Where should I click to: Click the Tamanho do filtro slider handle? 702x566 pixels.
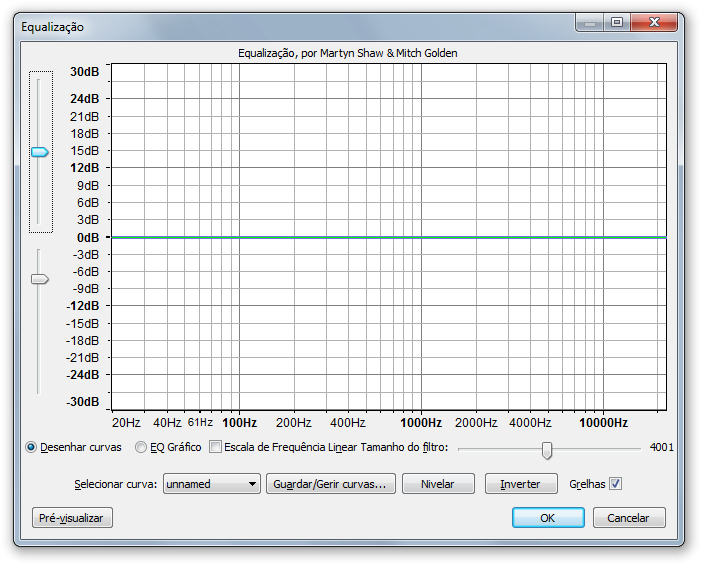547,450
